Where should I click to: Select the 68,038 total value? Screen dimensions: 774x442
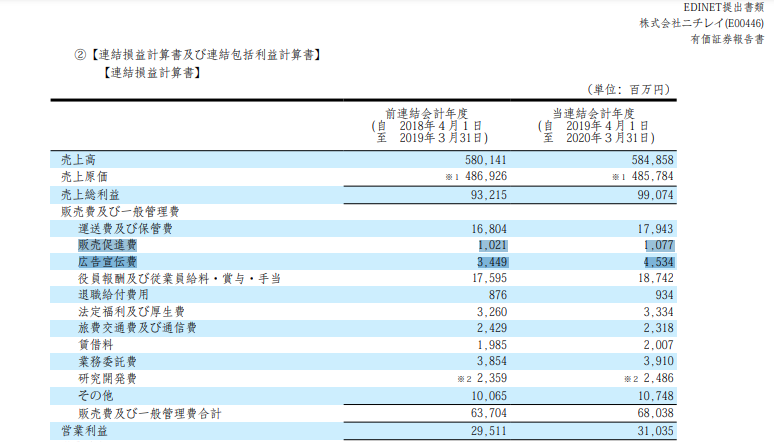(x=655, y=413)
